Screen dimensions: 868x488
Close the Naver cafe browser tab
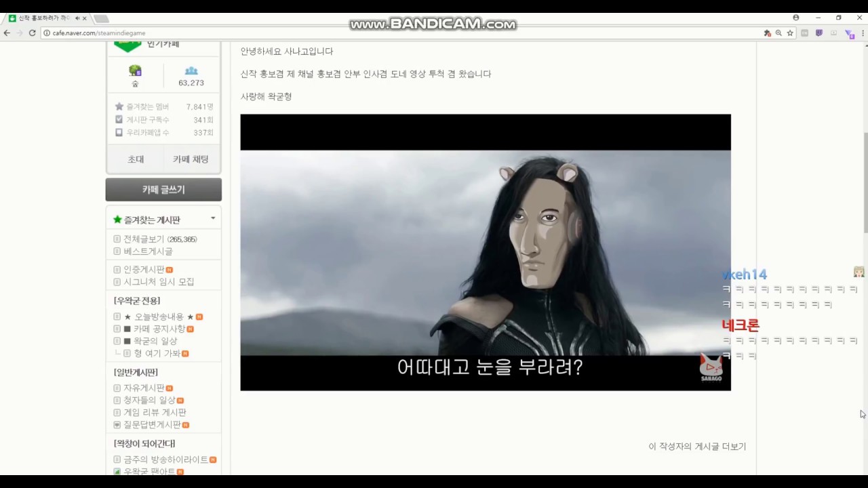[x=84, y=18]
